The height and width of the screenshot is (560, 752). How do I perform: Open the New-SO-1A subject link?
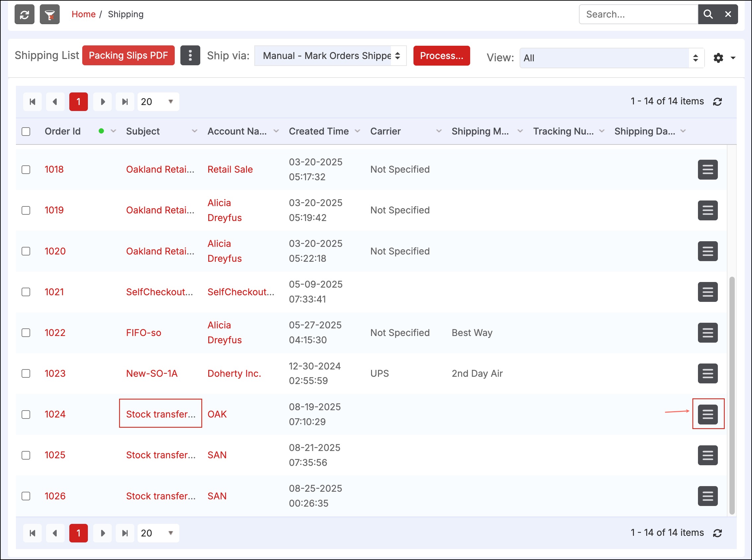point(152,373)
